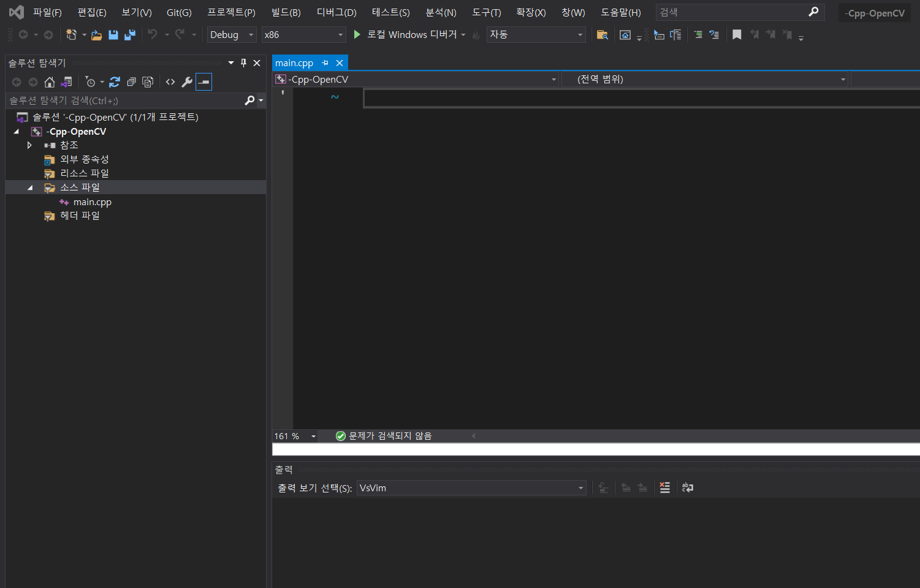Image resolution: width=920 pixels, height=588 pixels.
Task: Collapse all items in Solution Explorer
Action: [131, 82]
